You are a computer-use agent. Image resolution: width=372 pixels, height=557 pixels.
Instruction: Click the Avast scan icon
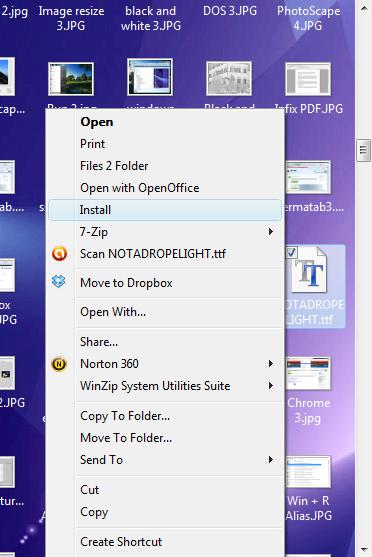(x=59, y=254)
